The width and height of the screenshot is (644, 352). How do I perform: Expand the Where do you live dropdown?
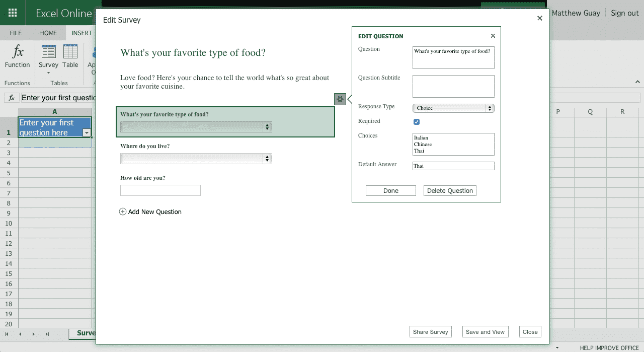point(196,159)
